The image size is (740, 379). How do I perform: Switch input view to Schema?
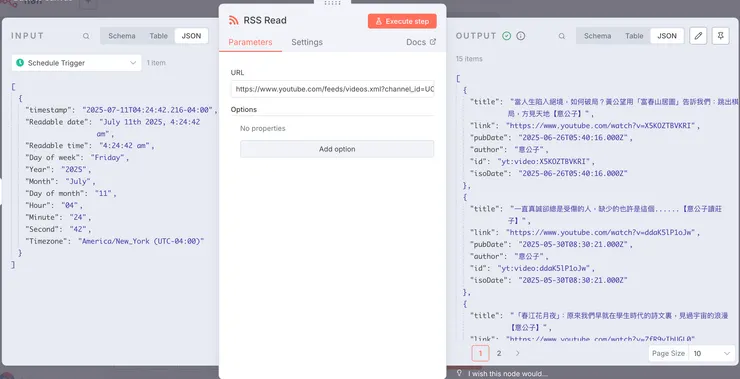(122, 36)
